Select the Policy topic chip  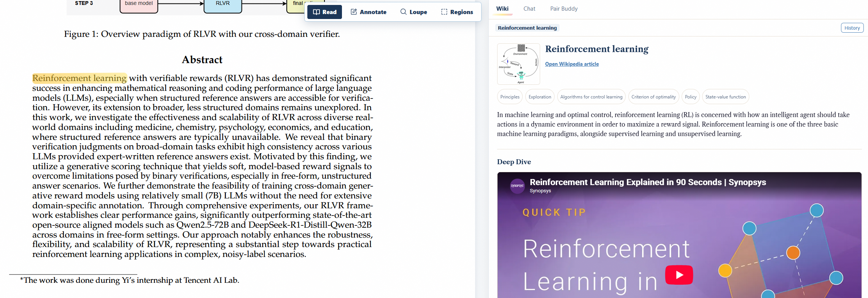[x=690, y=97]
